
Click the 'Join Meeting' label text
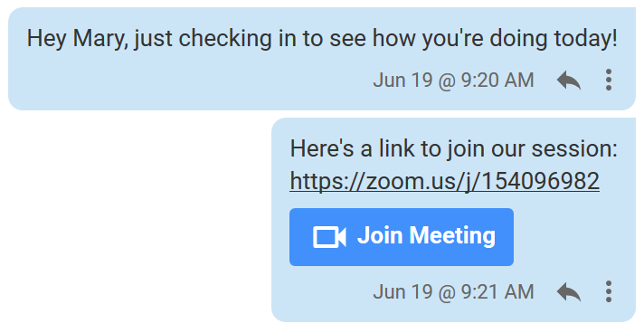(x=426, y=236)
